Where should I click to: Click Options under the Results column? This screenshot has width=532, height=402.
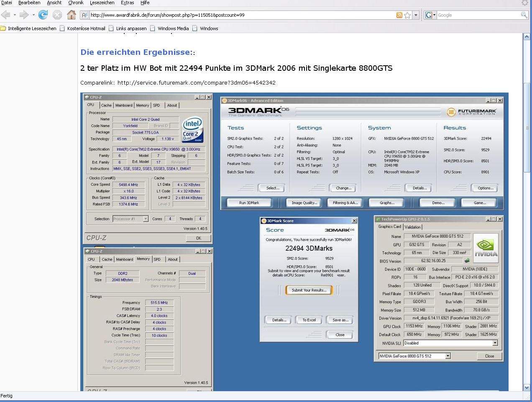coord(486,188)
